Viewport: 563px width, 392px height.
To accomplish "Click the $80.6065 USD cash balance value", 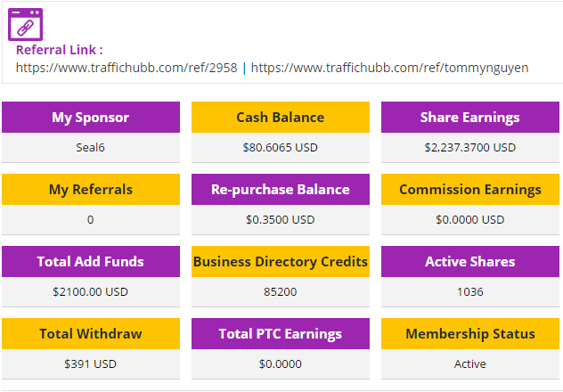I will point(281,148).
